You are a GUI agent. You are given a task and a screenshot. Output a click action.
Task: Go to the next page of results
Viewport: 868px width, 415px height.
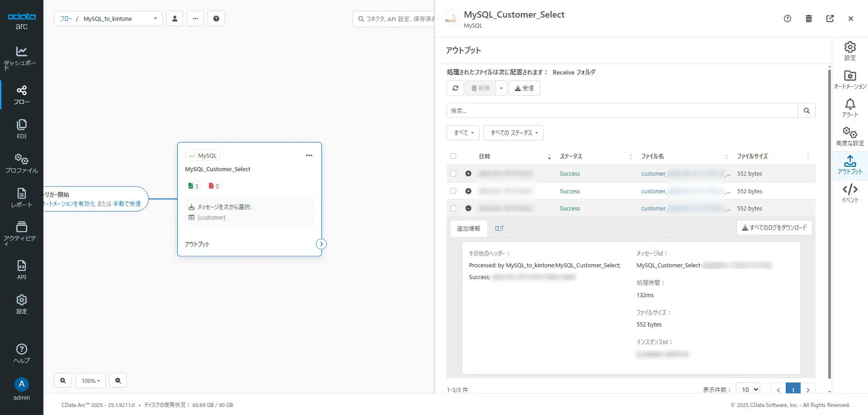pos(808,389)
